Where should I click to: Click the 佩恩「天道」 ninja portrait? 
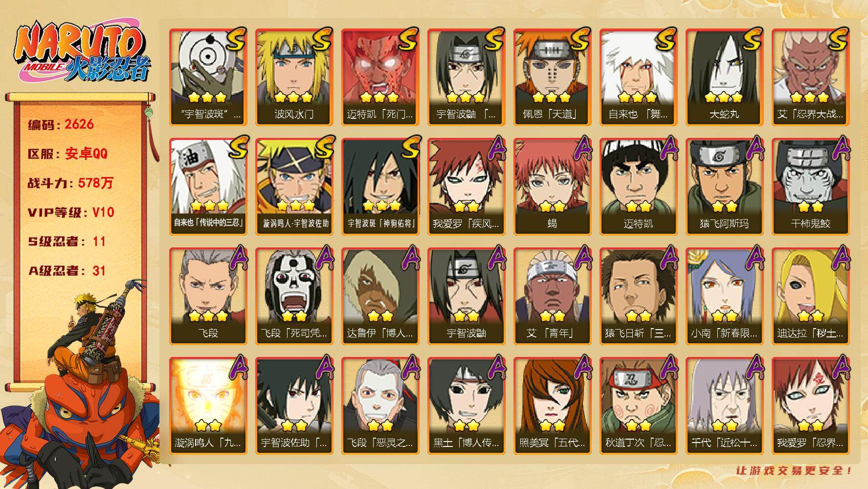click(552, 77)
